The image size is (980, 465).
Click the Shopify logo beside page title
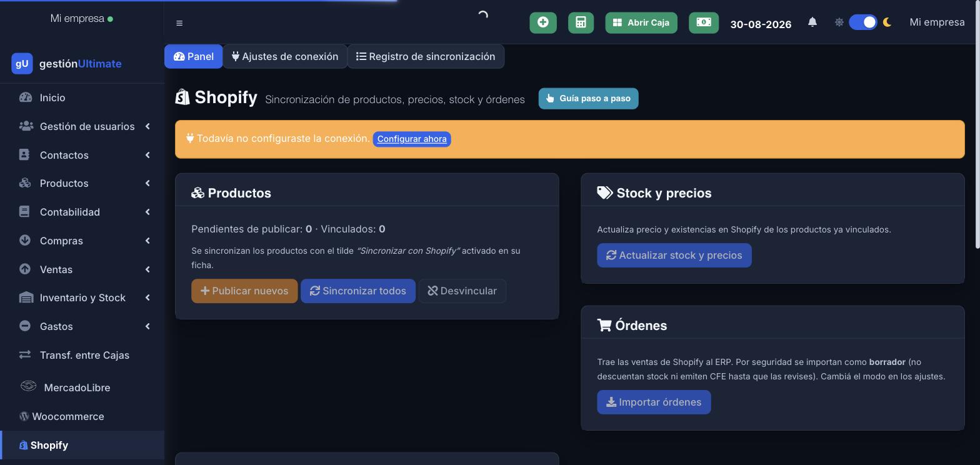point(182,97)
